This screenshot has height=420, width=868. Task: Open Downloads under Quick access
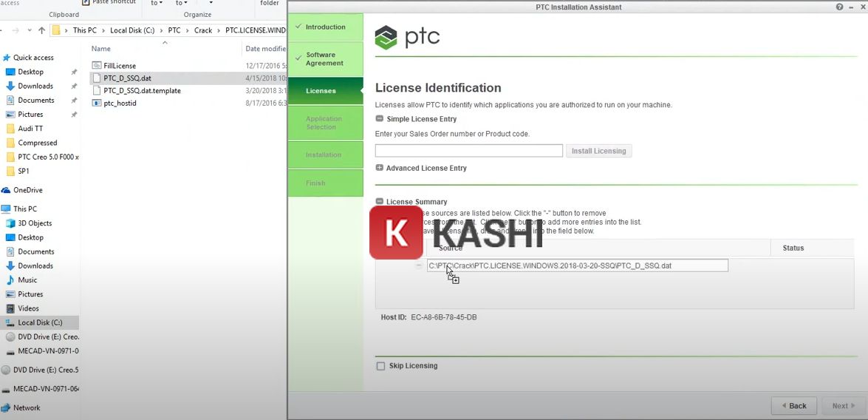point(35,86)
